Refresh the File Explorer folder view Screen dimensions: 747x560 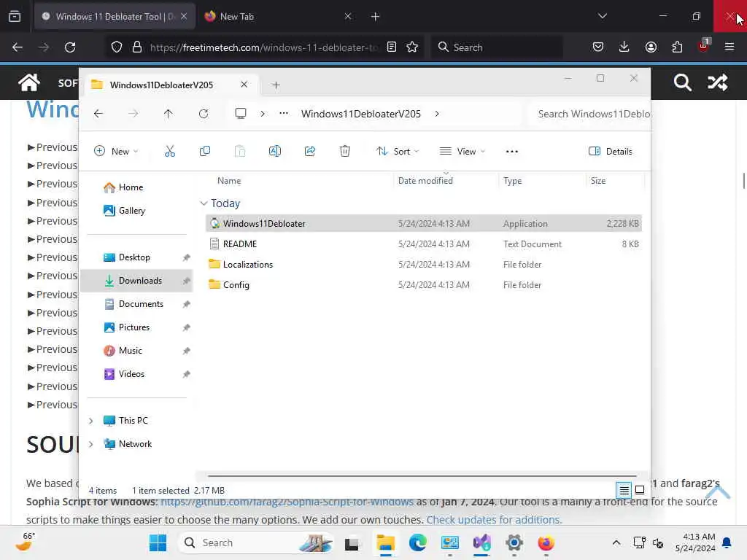tap(204, 114)
